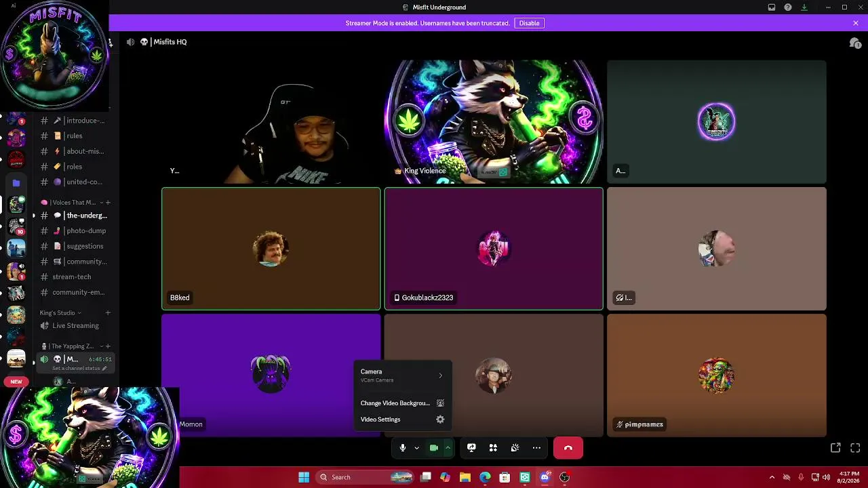This screenshot has height=488, width=868.
Task: Enter full screen for the call
Action: point(855,448)
